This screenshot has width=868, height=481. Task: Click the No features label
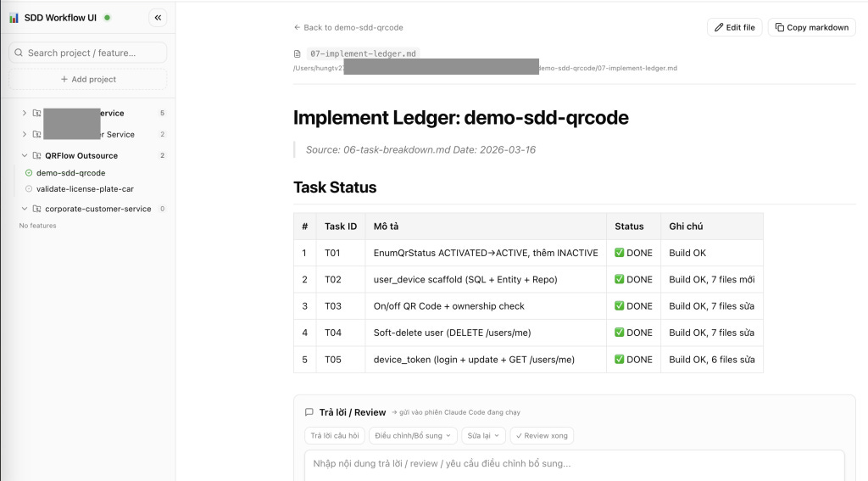point(37,226)
